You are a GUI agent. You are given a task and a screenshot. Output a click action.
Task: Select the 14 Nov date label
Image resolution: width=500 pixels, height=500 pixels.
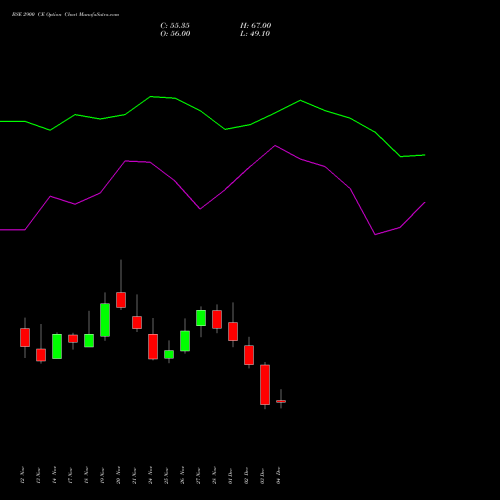point(54,475)
